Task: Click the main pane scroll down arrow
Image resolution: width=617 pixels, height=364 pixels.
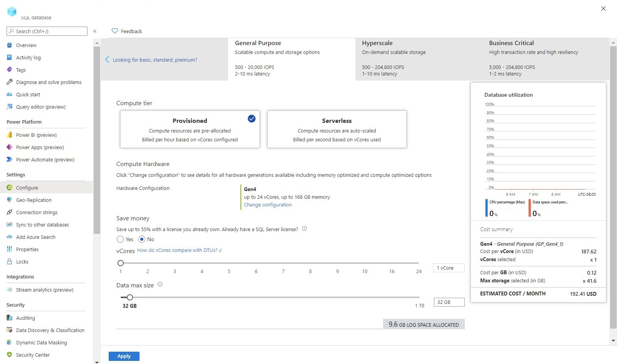Action: [x=613, y=341]
